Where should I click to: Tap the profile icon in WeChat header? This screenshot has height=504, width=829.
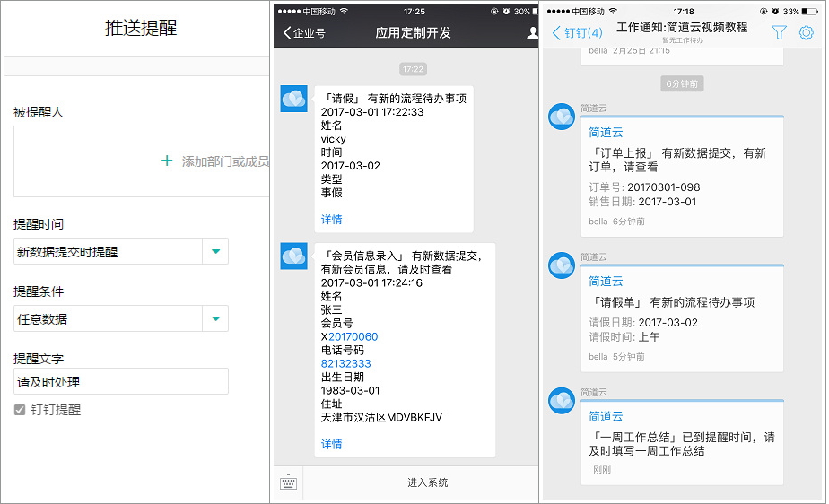(532, 33)
